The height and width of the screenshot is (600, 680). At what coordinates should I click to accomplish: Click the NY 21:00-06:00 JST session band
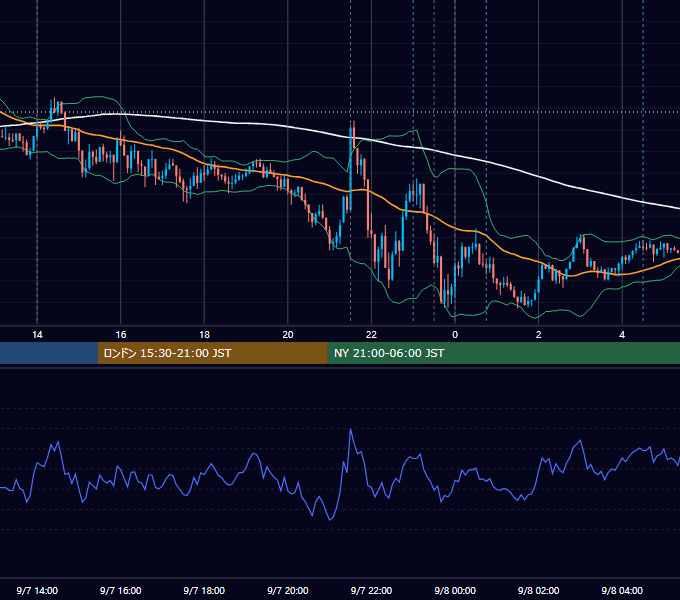click(503, 353)
